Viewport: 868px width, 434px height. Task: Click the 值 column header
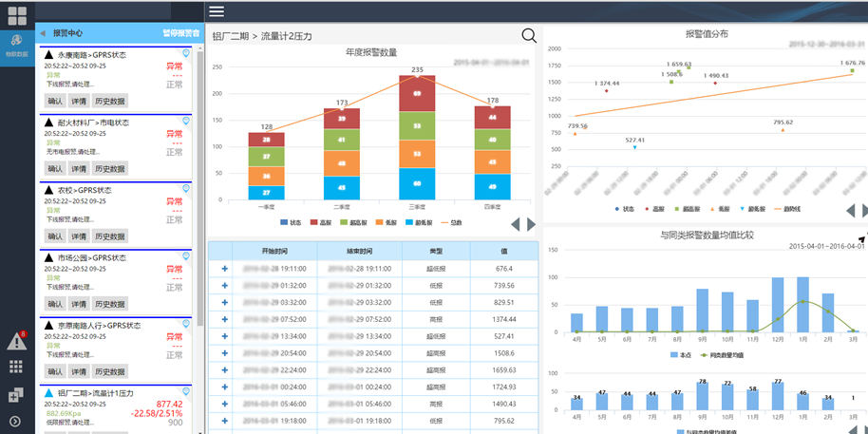[504, 251]
